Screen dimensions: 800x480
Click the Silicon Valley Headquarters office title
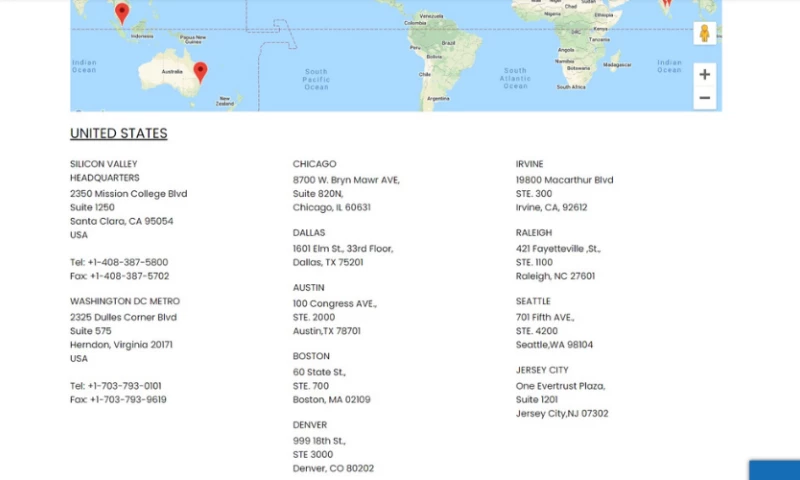tap(104, 171)
